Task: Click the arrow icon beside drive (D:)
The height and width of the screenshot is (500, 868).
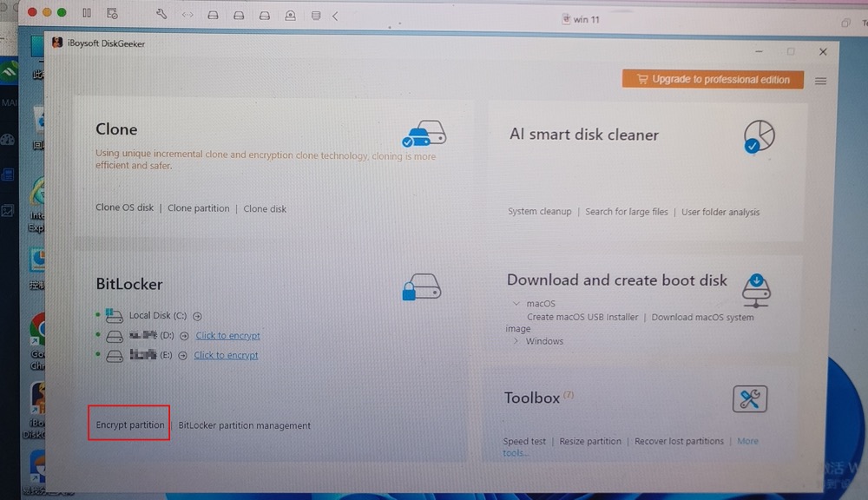Action: coord(184,336)
